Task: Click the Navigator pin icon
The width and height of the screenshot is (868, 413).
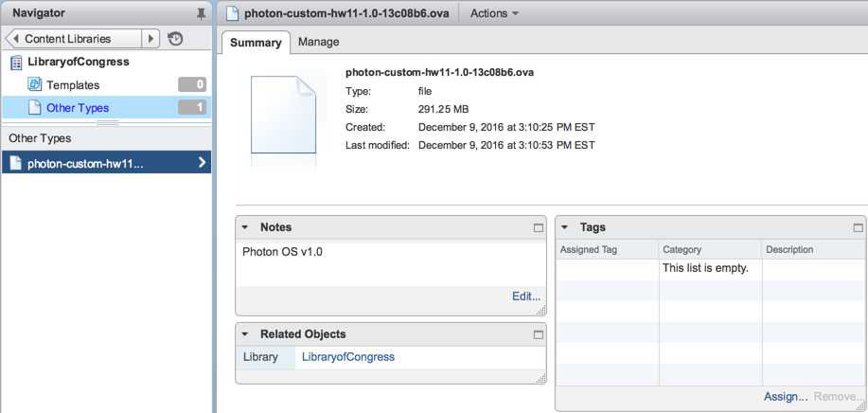Action: click(201, 14)
